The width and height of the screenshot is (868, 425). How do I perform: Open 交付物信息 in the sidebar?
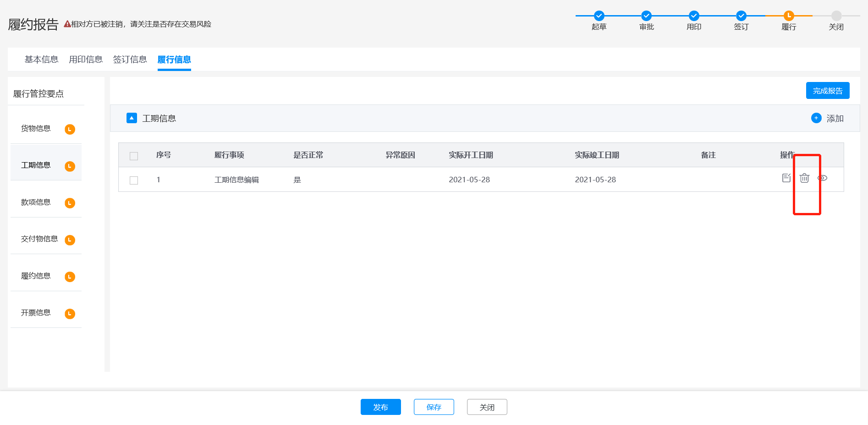[39, 239]
